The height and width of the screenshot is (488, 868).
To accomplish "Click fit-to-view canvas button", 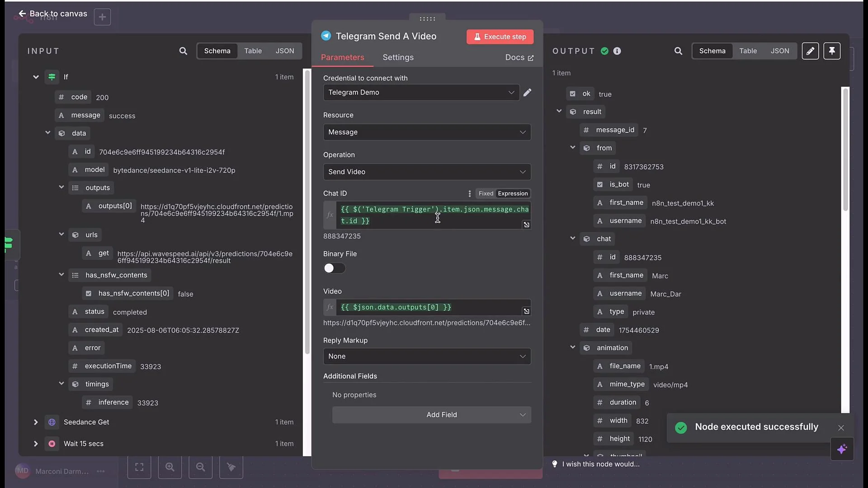I will point(139,467).
